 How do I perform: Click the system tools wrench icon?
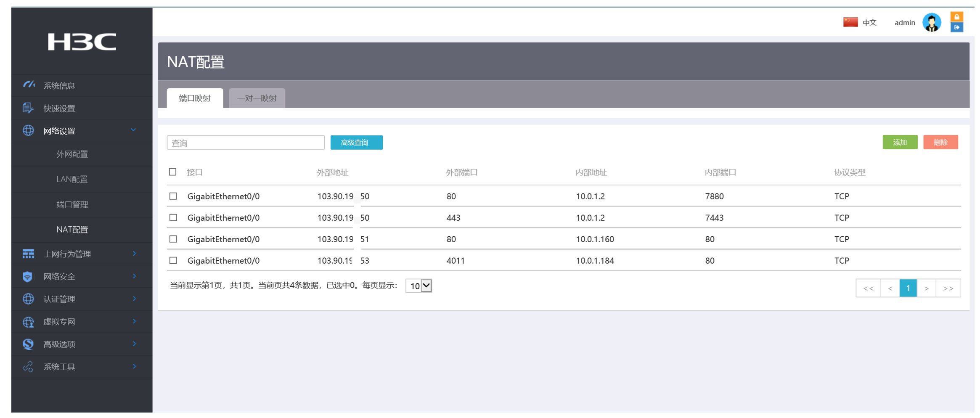click(28, 367)
